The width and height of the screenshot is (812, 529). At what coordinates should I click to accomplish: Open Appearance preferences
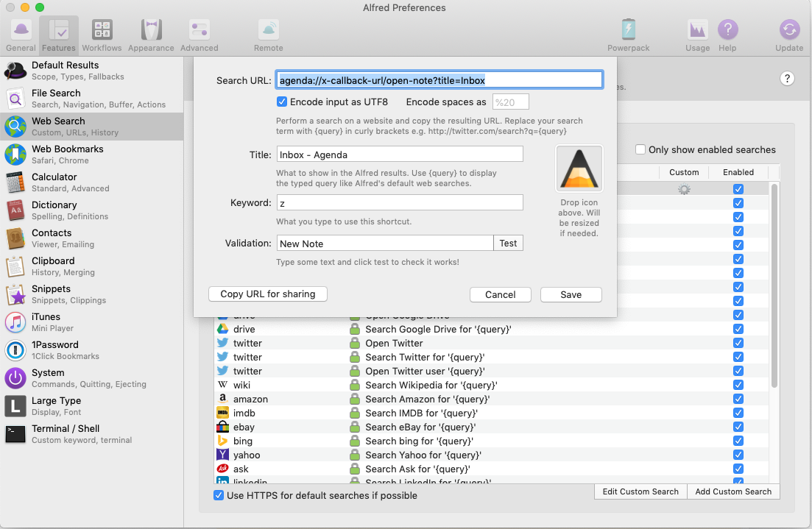(151, 35)
